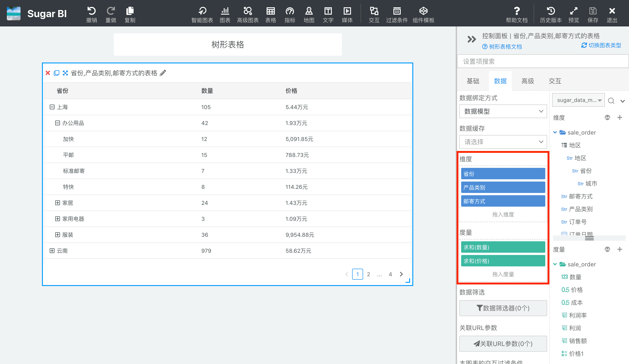This screenshot has height=364, width=629.
Task: Add a new dimension with plus icon
Action: (x=620, y=117)
